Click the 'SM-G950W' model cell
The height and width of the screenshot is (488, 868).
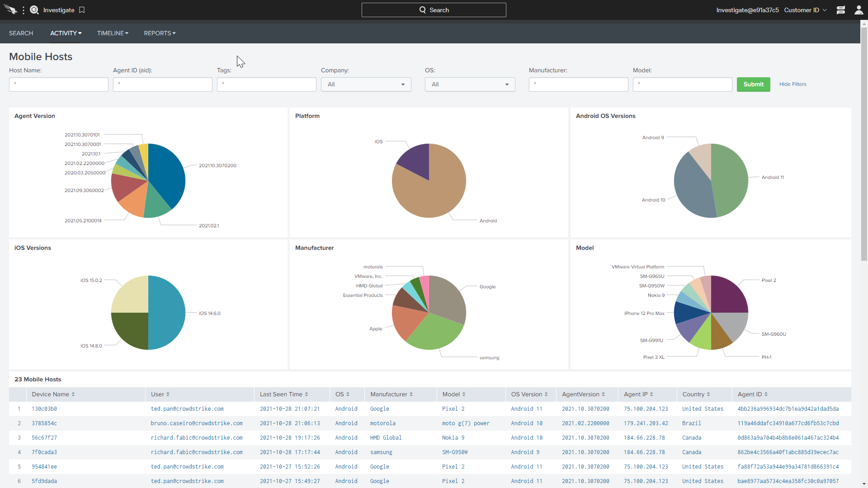455,452
